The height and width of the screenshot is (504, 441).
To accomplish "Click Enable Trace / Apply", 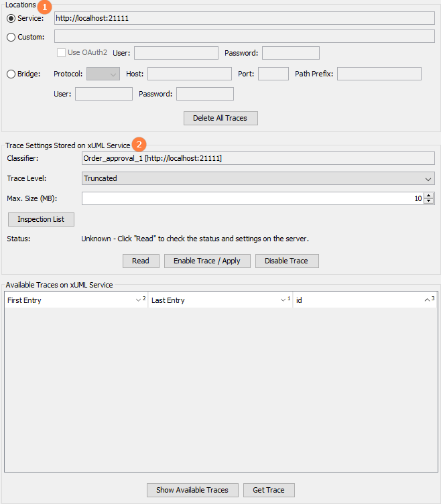I will coord(206,261).
